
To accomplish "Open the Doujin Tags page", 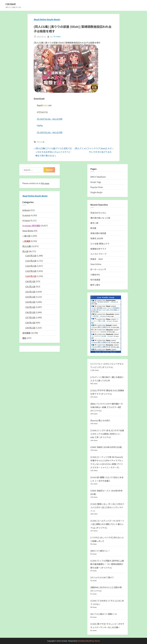I will coord(96,182).
